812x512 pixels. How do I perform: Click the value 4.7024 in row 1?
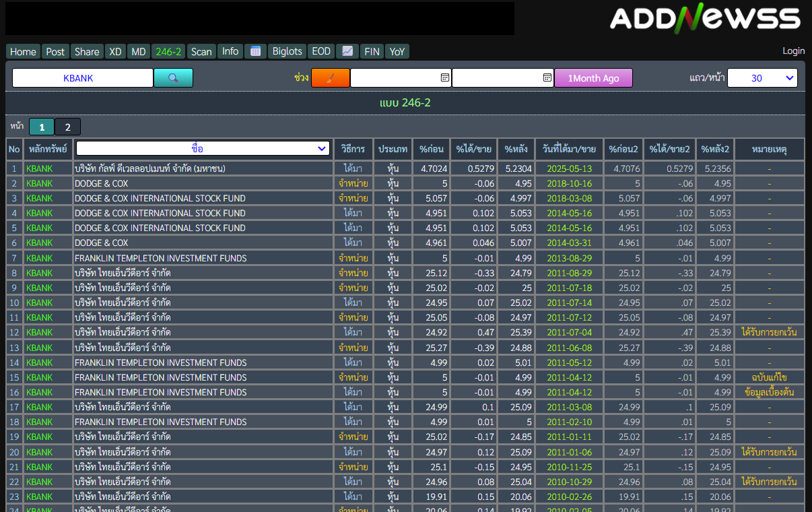click(x=434, y=168)
